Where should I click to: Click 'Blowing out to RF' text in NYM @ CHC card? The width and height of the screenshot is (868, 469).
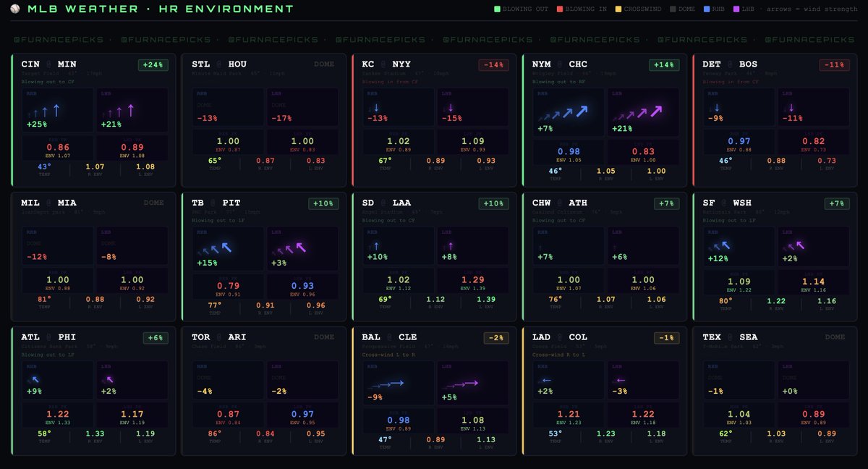[x=558, y=82]
